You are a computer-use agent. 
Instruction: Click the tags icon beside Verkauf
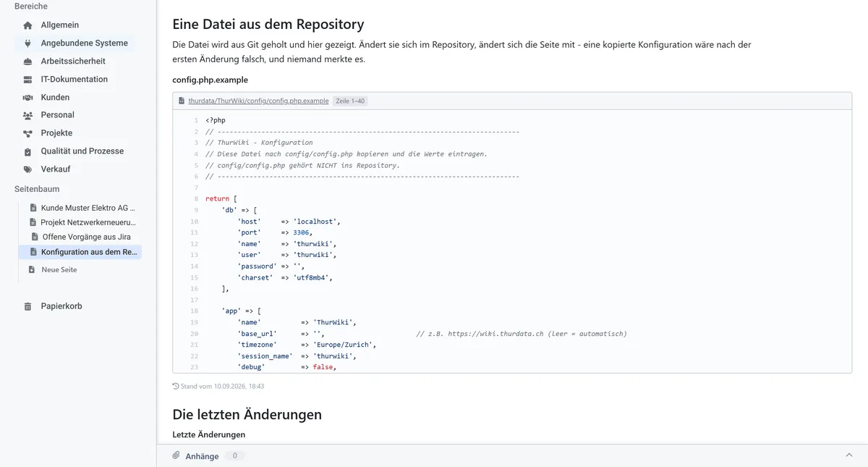[27, 169]
